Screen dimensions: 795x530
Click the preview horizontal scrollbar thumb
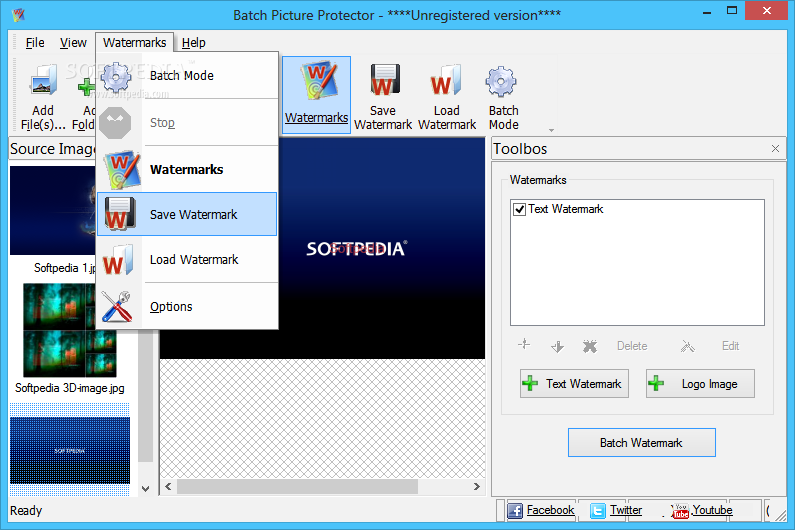[297, 486]
